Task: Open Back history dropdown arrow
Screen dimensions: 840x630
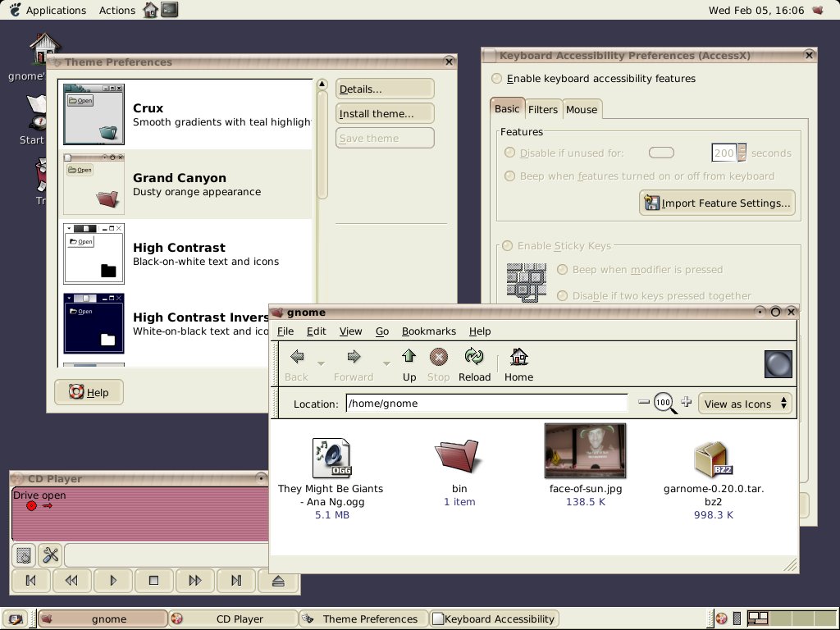Action: (321, 363)
